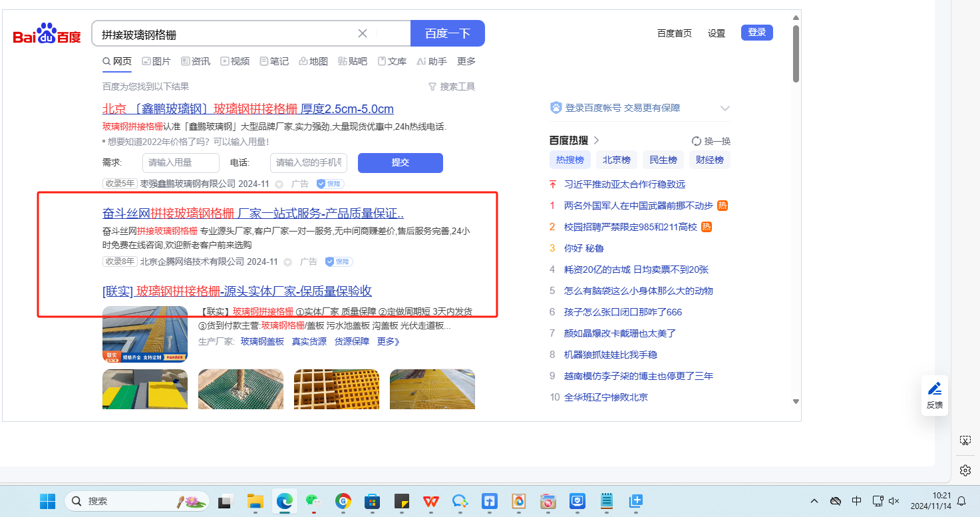
Task: Click the Microsoft Edge taskbar icon
Action: pos(285,501)
